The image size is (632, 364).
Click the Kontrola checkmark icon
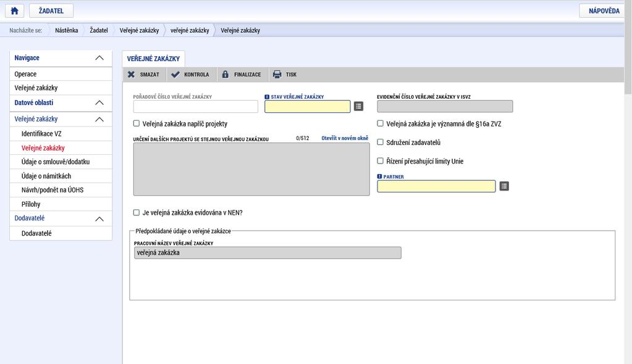(x=175, y=75)
